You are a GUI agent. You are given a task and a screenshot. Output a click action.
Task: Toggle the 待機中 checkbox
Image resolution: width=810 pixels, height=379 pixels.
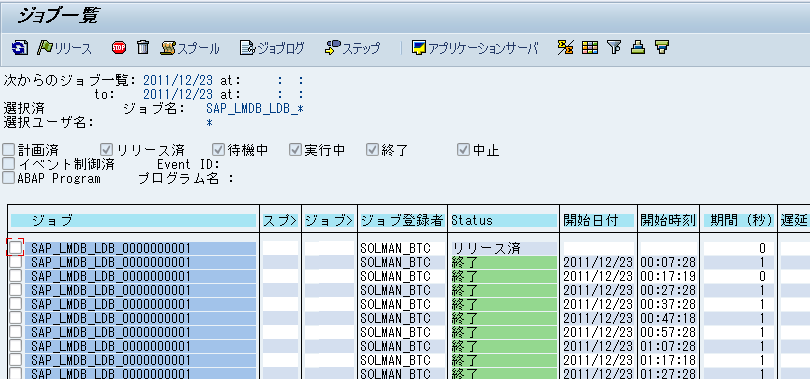[218, 150]
